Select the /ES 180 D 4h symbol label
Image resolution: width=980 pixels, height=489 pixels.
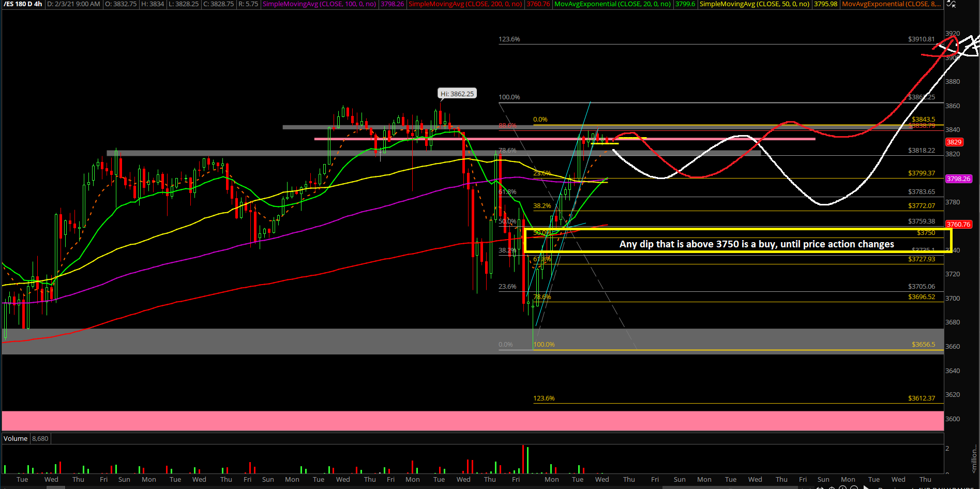[x=23, y=4]
